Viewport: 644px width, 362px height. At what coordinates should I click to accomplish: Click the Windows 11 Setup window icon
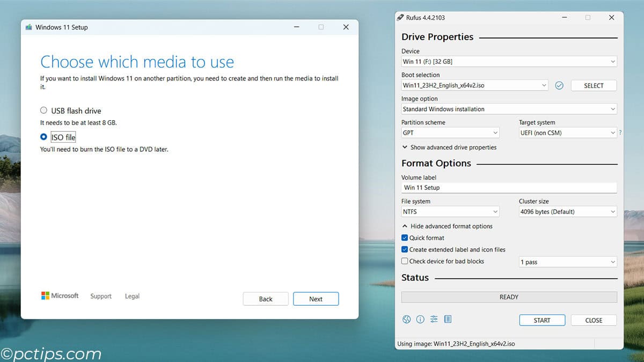point(29,27)
